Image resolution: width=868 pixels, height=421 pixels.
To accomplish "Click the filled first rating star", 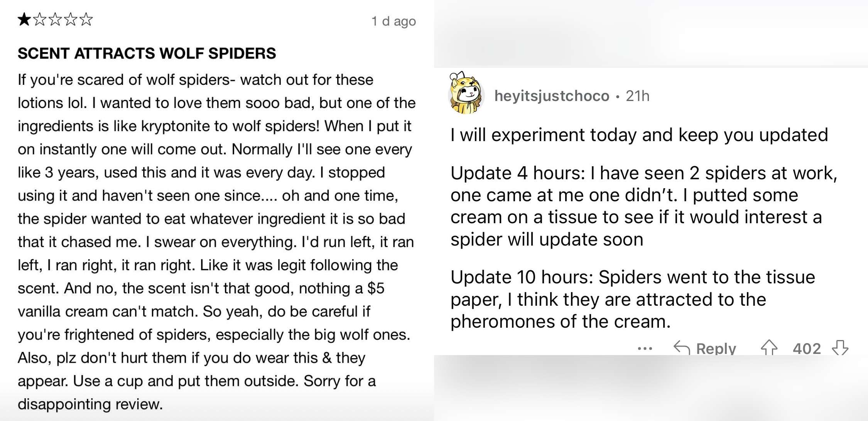I will click(24, 19).
